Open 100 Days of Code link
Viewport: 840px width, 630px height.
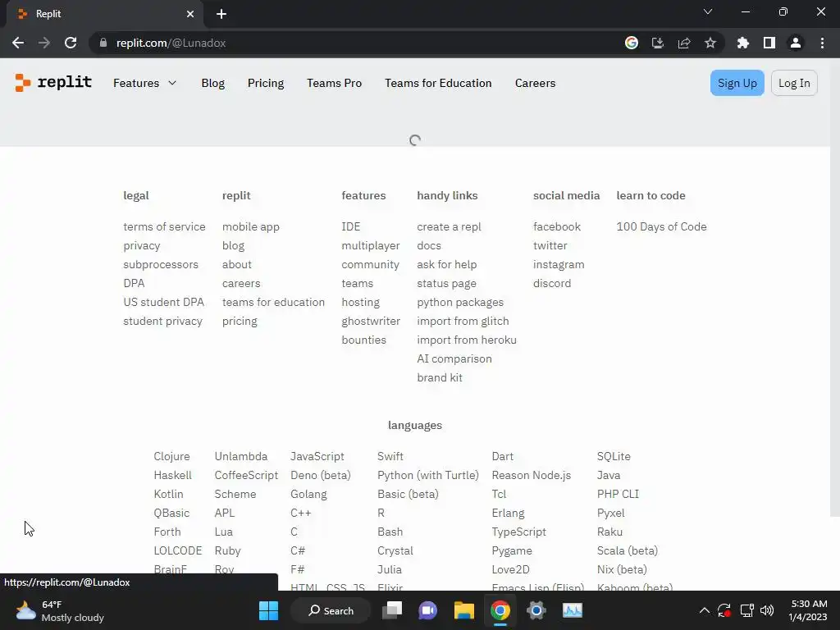(x=662, y=226)
